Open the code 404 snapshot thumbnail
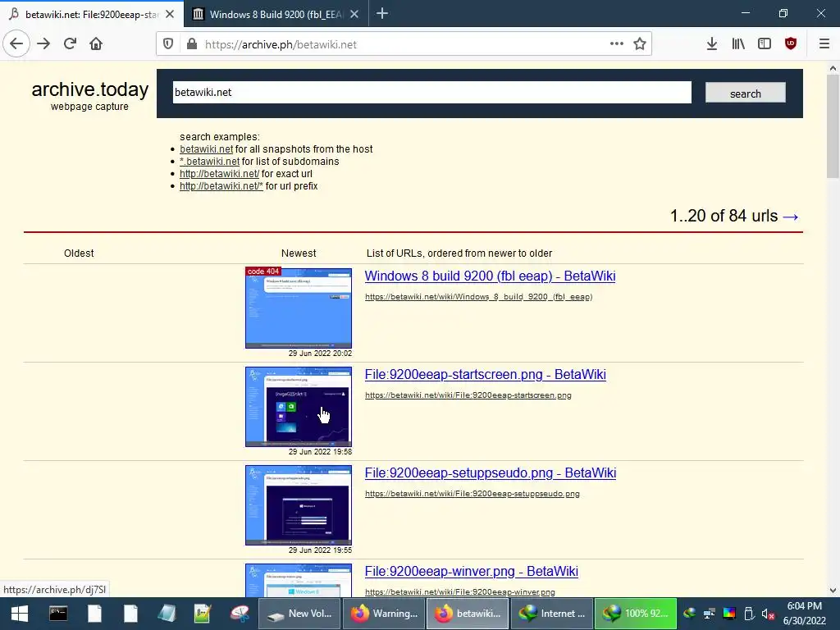The image size is (840, 630). tap(299, 308)
